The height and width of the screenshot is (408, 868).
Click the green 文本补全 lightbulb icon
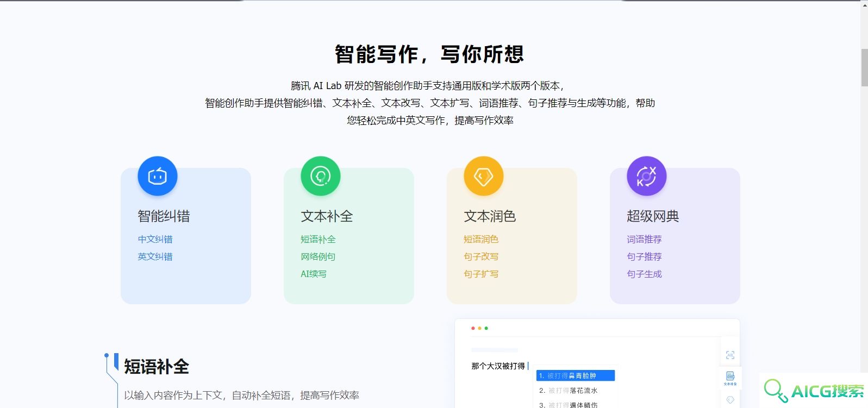pyautogui.click(x=321, y=176)
